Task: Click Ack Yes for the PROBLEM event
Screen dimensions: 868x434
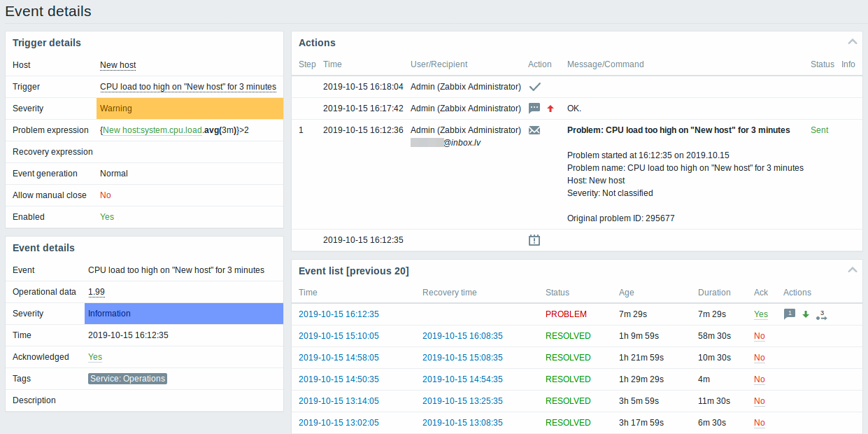Action: click(x=761, y=314)
